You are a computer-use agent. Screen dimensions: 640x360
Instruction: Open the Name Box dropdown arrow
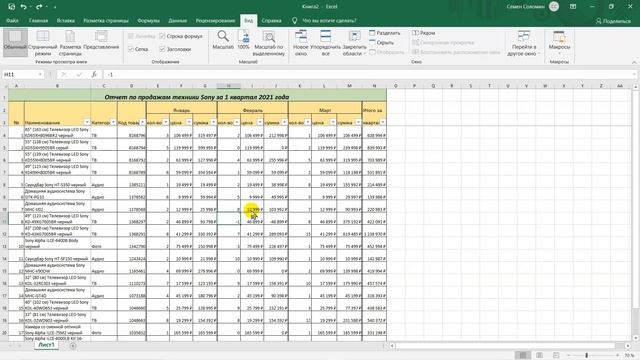coord(40,74)
